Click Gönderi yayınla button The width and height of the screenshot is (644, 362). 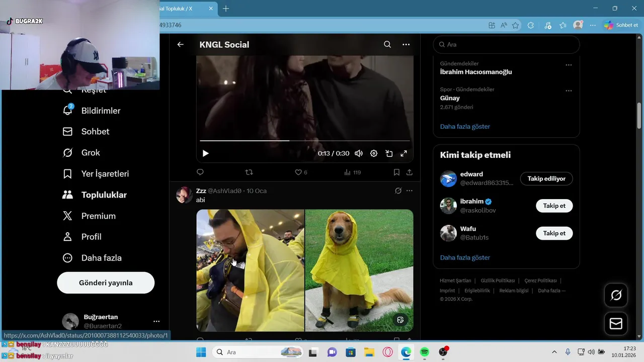click(x=106, y=283)
